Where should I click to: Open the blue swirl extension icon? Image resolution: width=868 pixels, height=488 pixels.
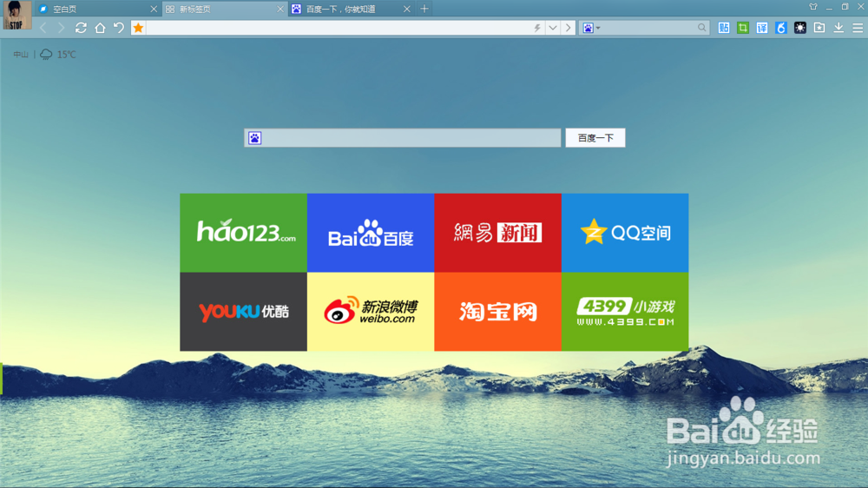(x=781, y=28)
